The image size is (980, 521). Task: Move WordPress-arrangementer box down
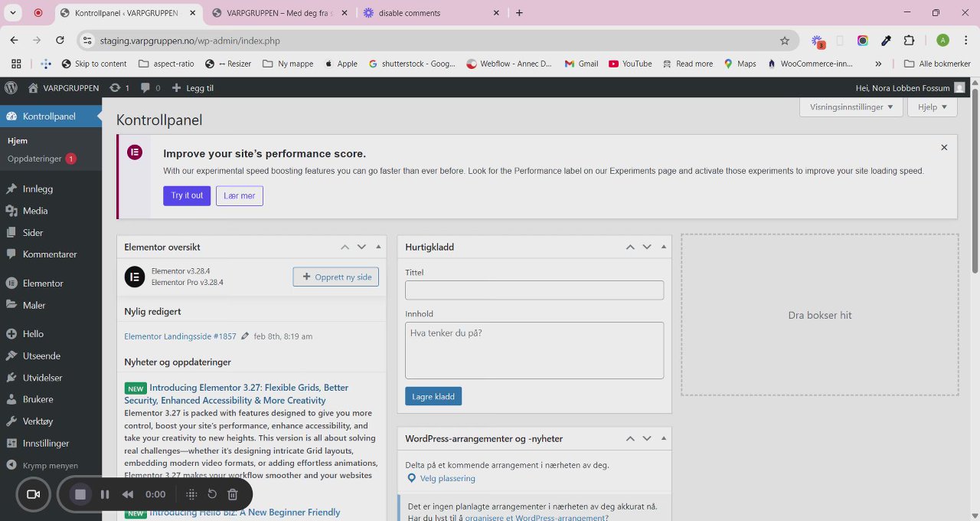click(x=647, y=438)
